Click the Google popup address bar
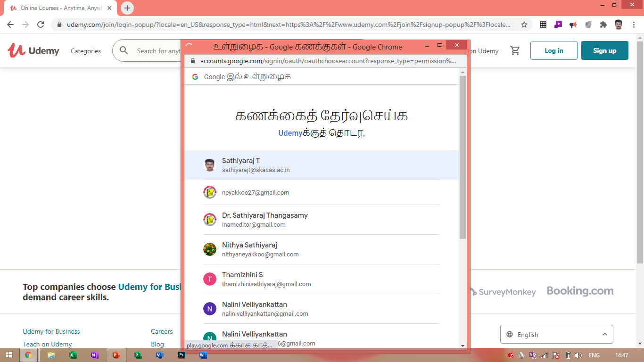Image resolution: width=644 pixels, height=362 pixels. pyautogui.click(x=328, y=61)
